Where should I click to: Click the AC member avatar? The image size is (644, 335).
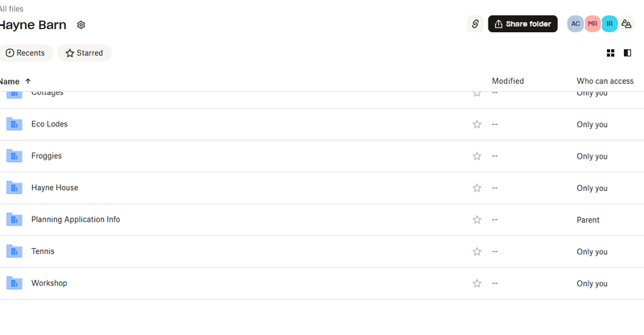[x=575, y=24]
